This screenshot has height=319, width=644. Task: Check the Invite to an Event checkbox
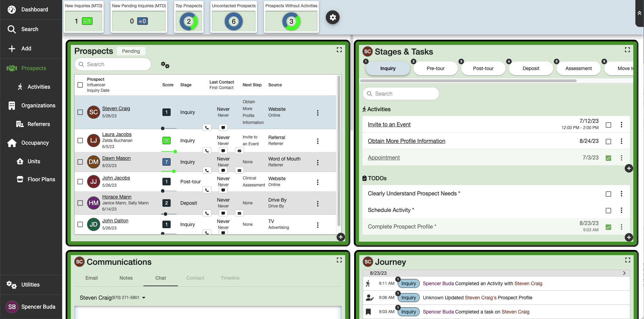click(608, 125)
